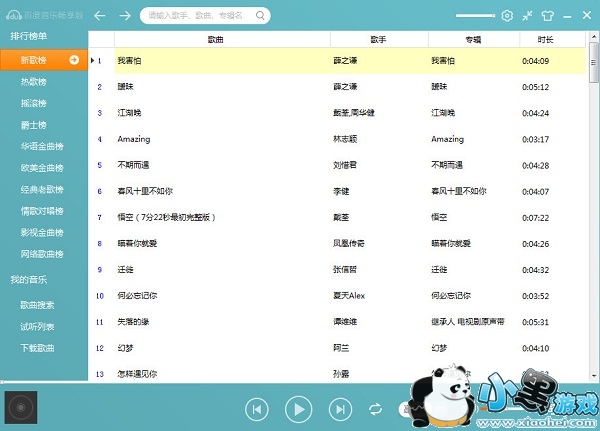Select song 瞄着你就爱 in row 8
The width and height of the screenshot is (600, 431).
pos(137,243)
